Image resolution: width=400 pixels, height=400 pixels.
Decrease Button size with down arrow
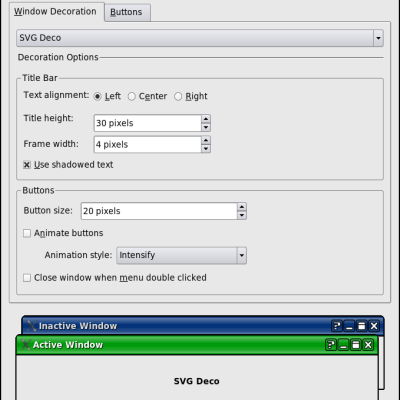click(x=242, y=215)
